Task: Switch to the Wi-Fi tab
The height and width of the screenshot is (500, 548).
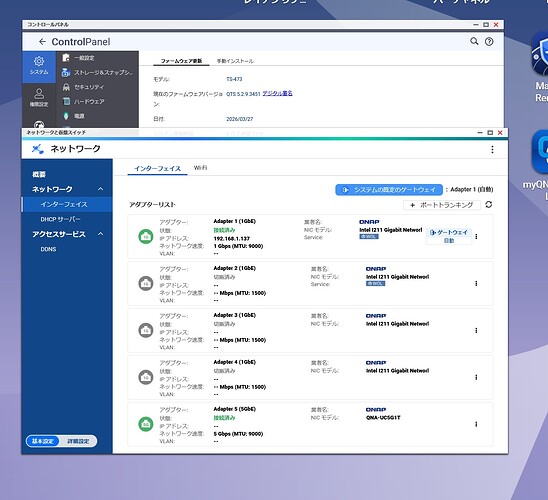Action: click(200, 168)
